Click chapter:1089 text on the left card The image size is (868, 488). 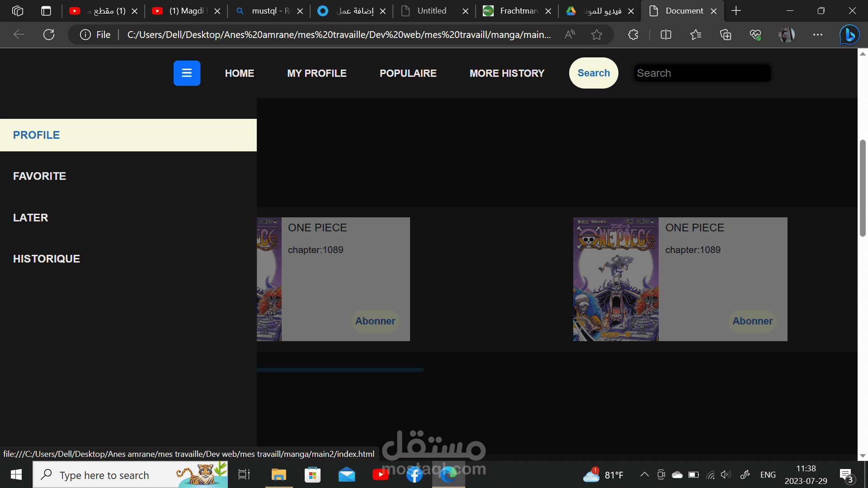[316, 250]
